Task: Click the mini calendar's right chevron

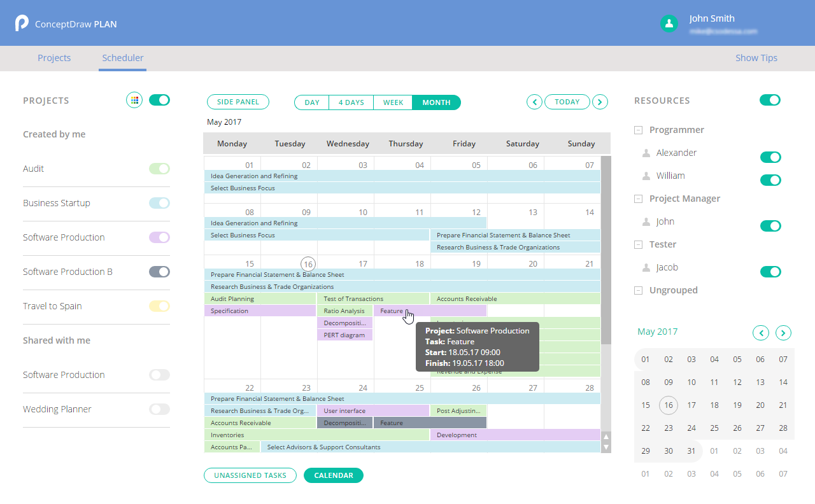Action: tap(783, 333)
